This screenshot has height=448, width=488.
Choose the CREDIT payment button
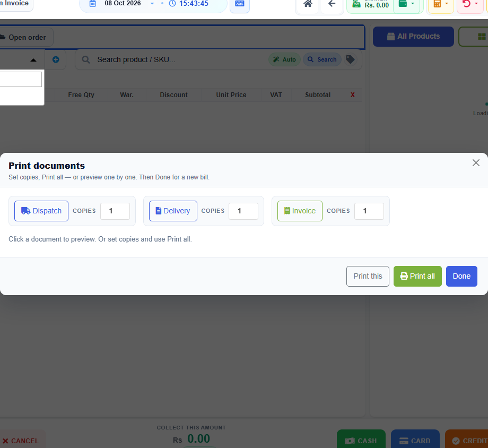(x=467, y=441)
